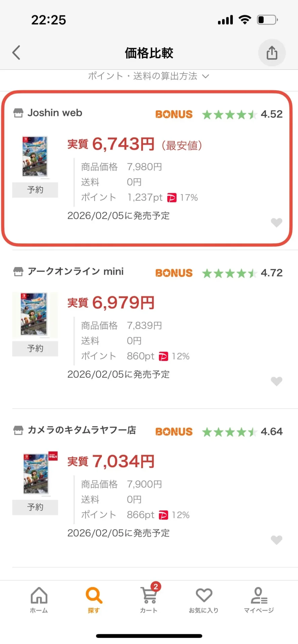Tap the アークオンライン mini store icon
This screenshot has height=644, width=298.
pos(18,272)
